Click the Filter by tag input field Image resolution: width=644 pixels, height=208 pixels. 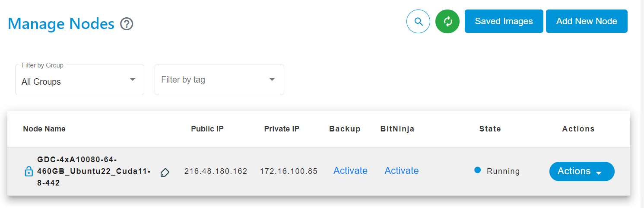(x=219, y=80)
